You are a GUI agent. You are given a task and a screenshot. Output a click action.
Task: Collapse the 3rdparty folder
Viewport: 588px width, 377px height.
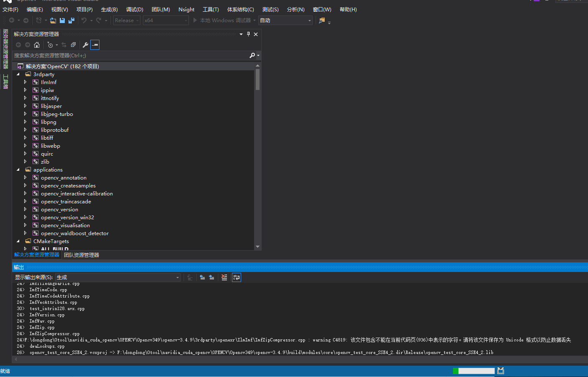18,74
